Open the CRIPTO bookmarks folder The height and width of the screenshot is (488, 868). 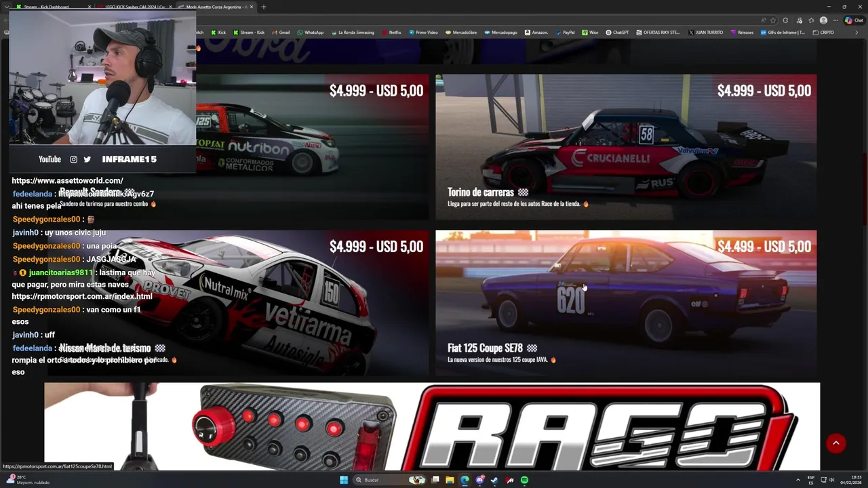click(823, 33)
